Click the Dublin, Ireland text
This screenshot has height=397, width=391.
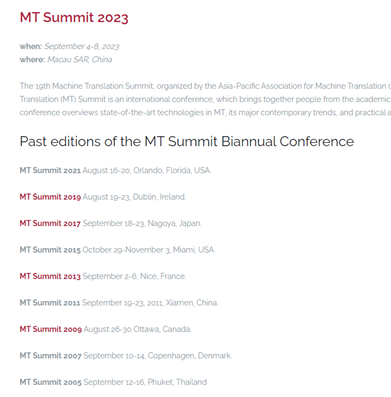click(x=159, y=197)
